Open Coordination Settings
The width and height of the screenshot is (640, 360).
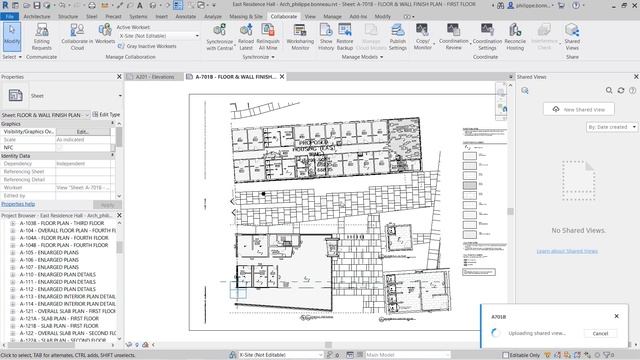[x=487, y=37]
